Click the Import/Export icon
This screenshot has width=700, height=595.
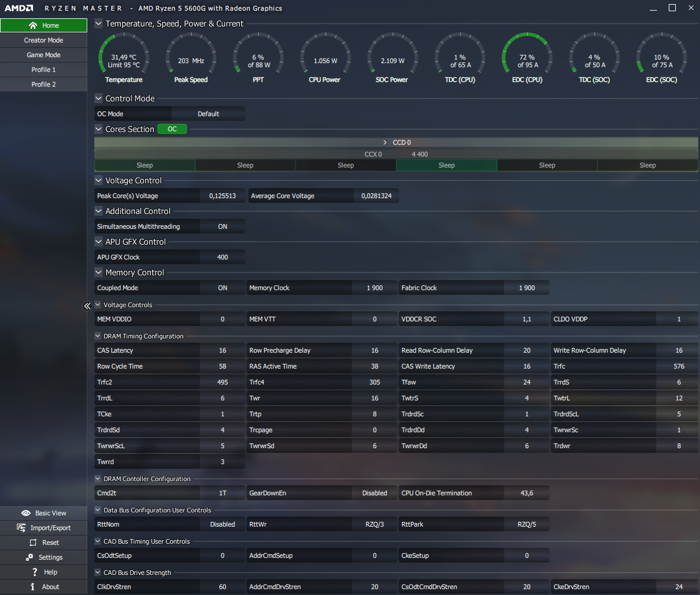(x=21, y=528)
